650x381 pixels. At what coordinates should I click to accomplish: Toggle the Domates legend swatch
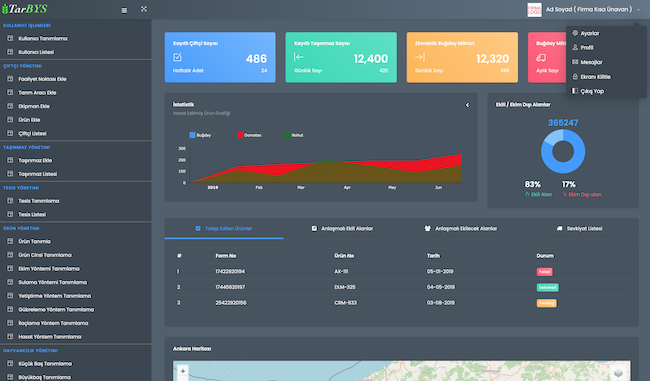(x=240, y=135)
